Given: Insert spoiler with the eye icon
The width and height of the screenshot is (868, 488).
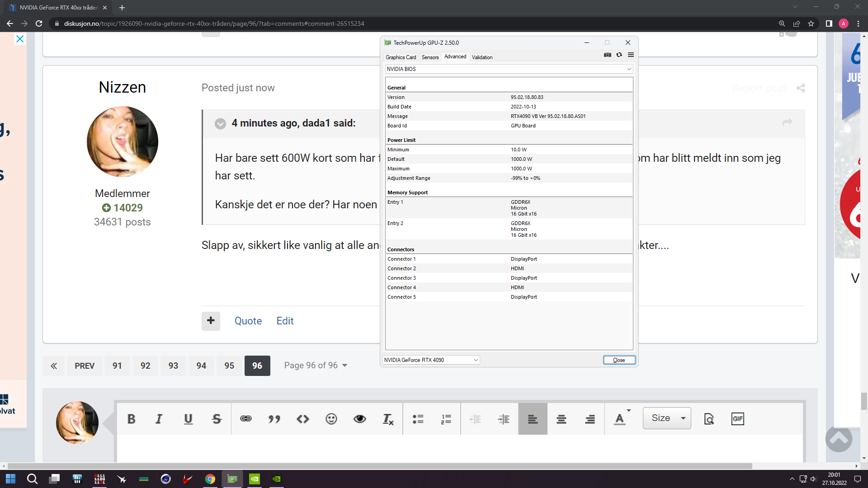Looking at the screenshot, I should coord(360,419).
